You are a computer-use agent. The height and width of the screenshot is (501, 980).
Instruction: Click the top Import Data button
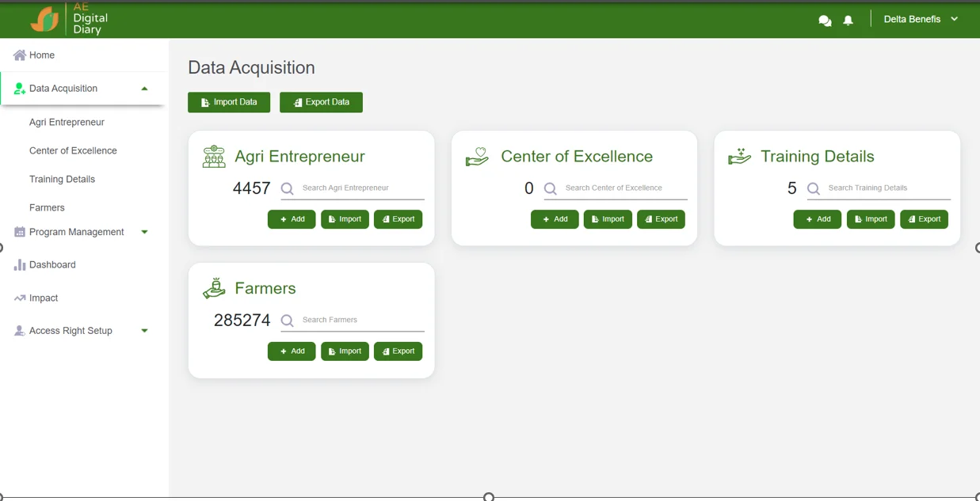click(229, 102)
